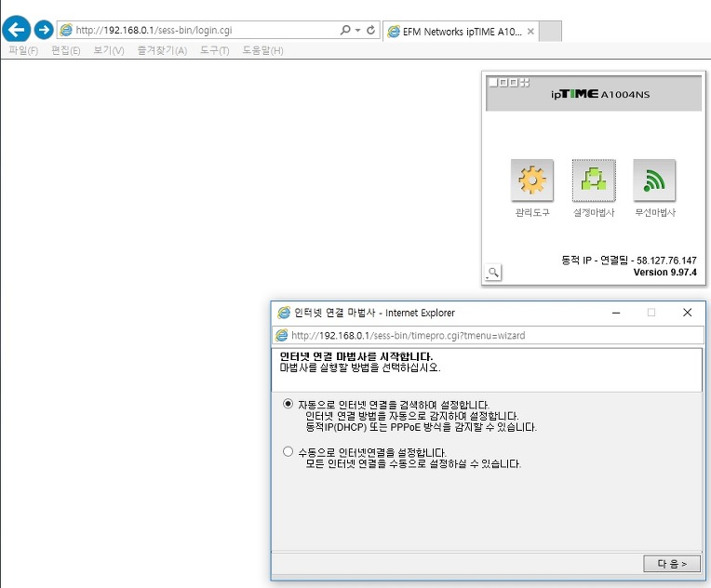Select 수동으로 인터넷연결 설정 radio option
This screenshot has height=588, width=711.
pyautogui.click(x=288, y=451)
